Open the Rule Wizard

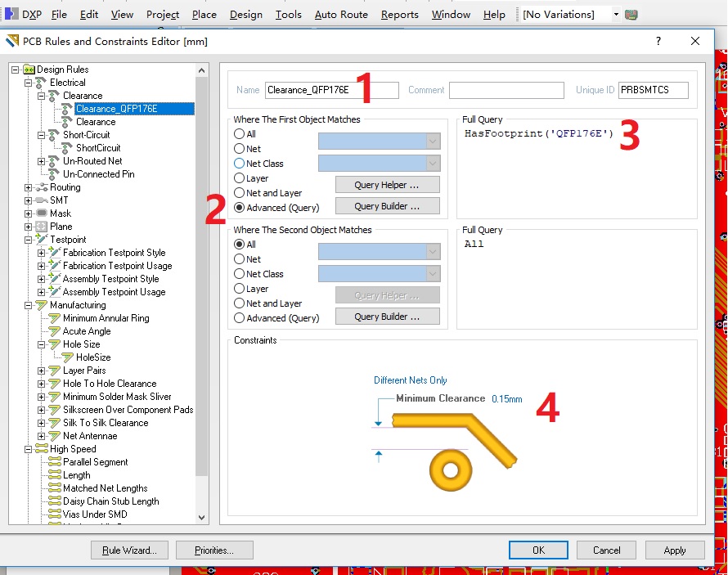(x=129, y=550)
